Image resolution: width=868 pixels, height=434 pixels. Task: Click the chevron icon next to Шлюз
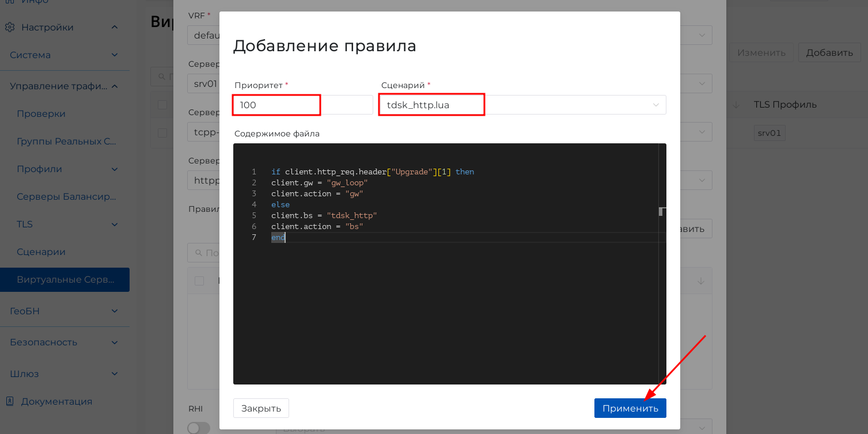tap(115, 374)
